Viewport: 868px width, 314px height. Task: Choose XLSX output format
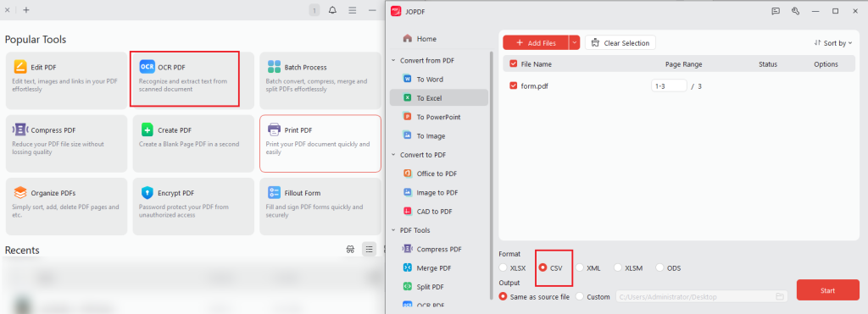[x=503, y=267]
